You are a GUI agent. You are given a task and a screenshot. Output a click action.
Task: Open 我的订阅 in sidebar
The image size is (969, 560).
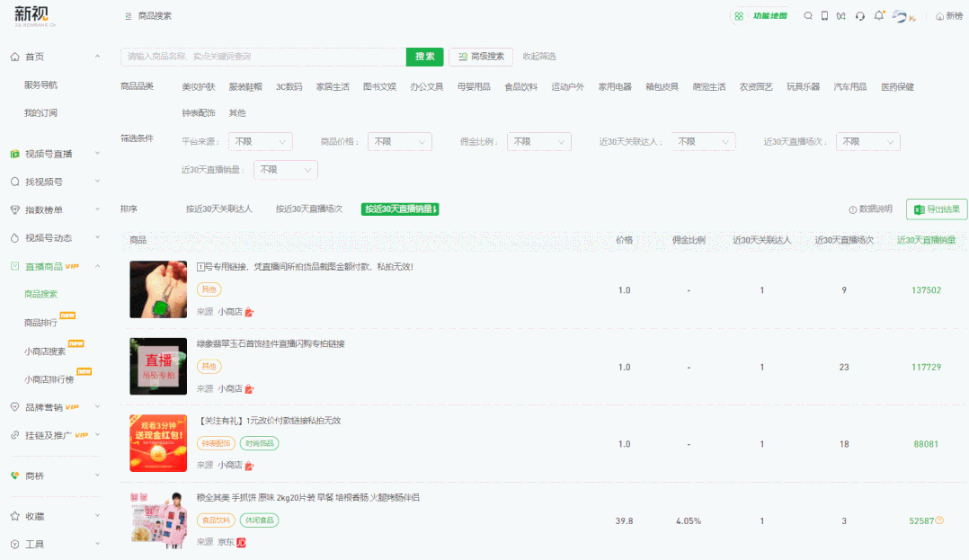[x=40, y=113]
